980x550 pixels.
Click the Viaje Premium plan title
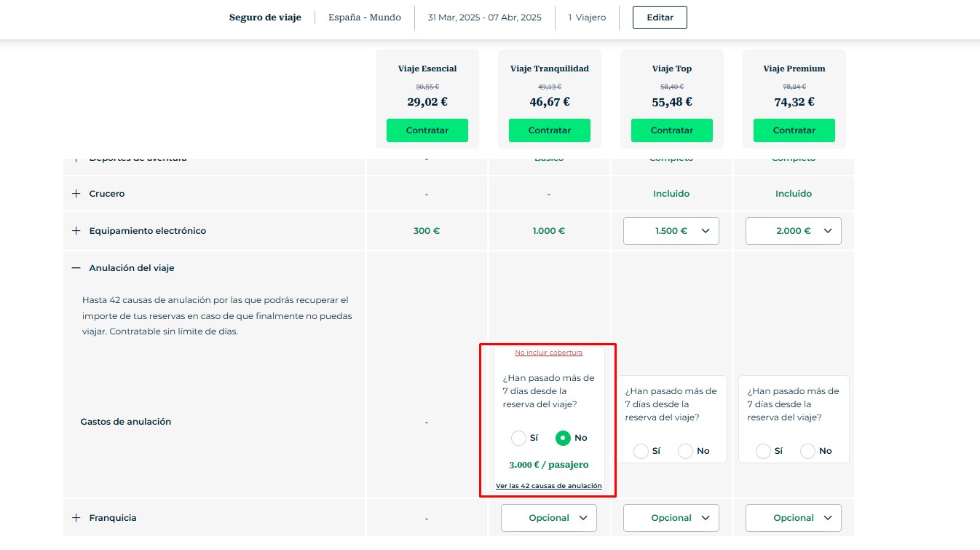click(x=794, y=68)
